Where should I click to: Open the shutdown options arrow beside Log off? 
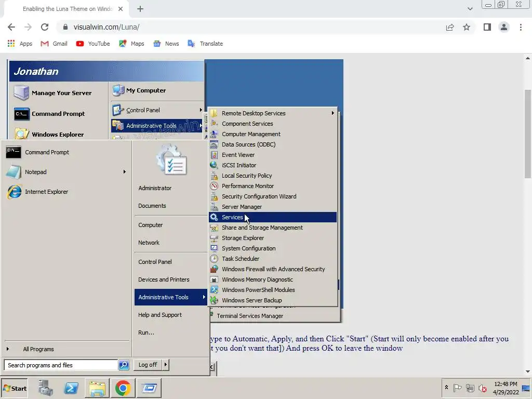(165, 365)
